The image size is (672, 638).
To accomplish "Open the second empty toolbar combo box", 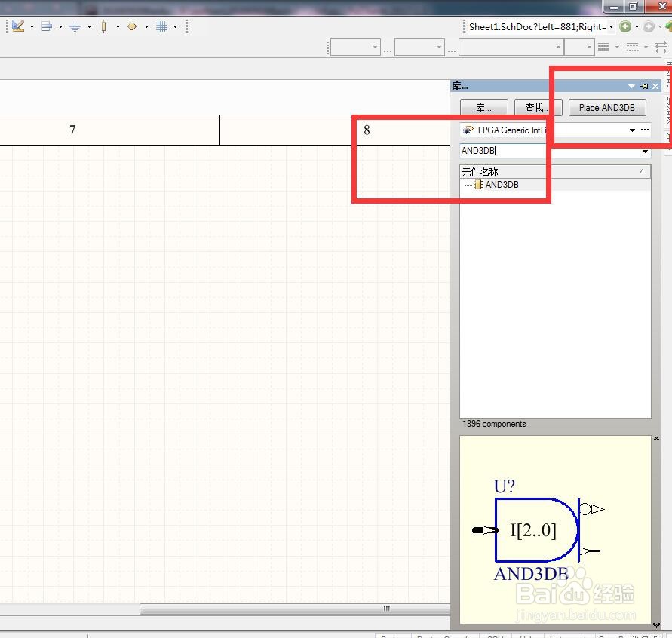I will (x=419, y=47).
